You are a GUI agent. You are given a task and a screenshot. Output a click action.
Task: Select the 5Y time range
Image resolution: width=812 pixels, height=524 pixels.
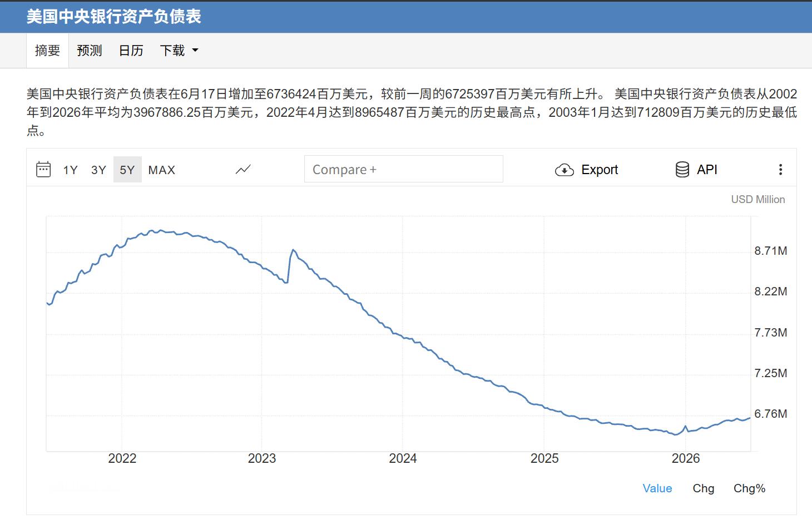tap(127, 170)
